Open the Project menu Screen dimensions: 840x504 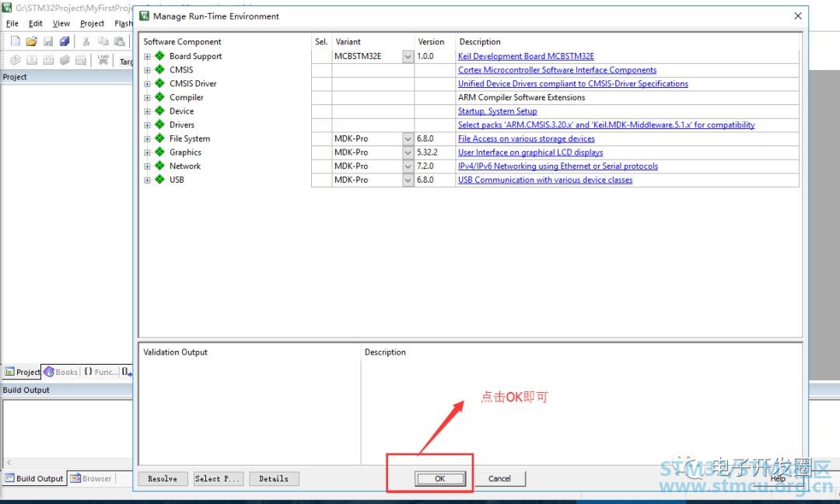tap(92, 23)
